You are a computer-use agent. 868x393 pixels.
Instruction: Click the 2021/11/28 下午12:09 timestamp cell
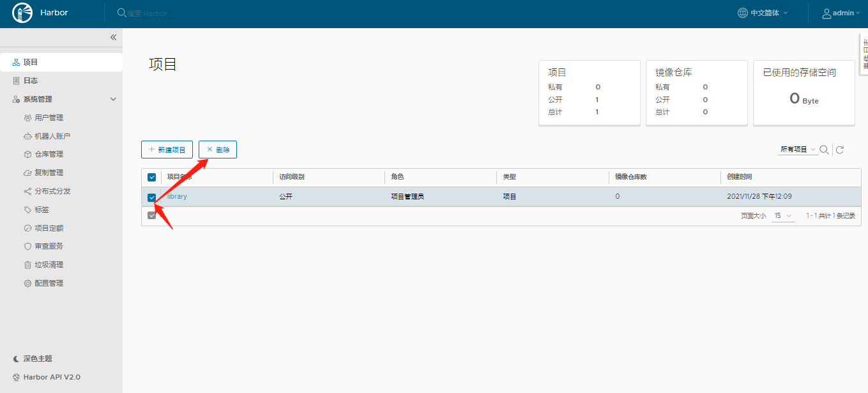pos(759,197)
